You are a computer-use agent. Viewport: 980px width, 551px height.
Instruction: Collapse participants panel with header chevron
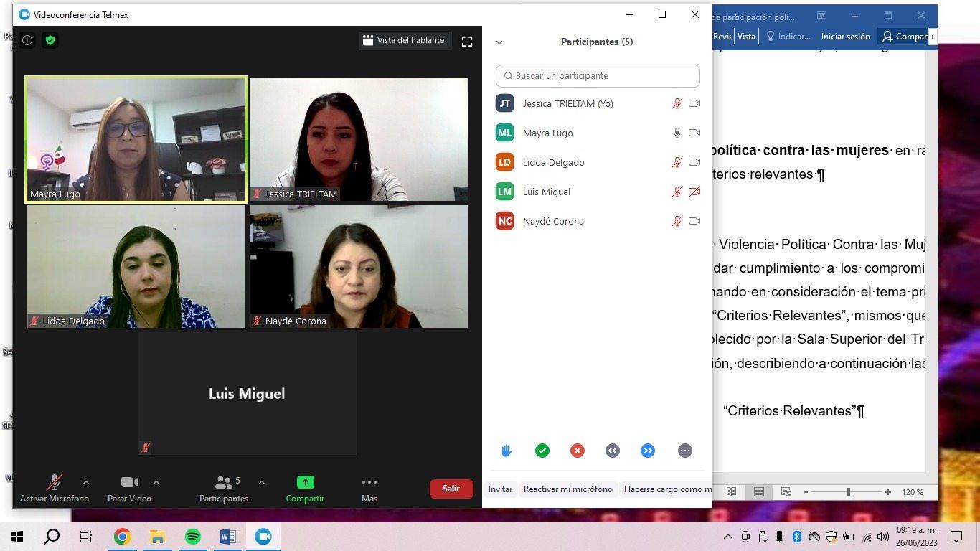point(499,42)
